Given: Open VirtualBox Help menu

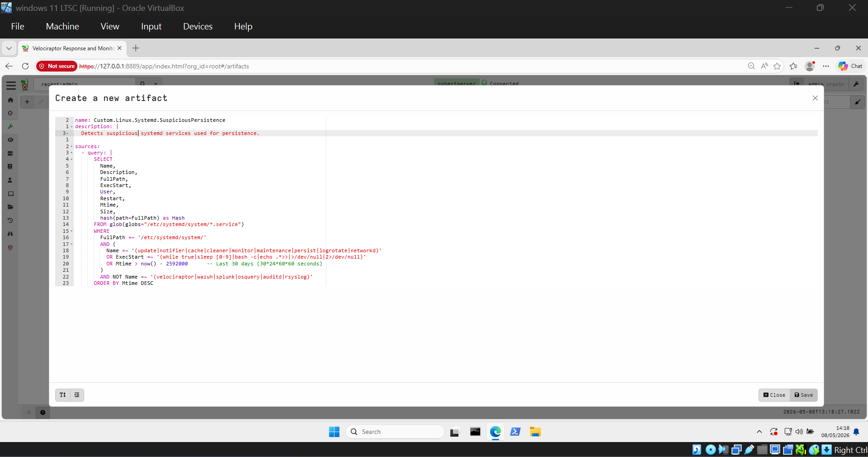Looking at the screenshot, I should (x=243, y=26).
